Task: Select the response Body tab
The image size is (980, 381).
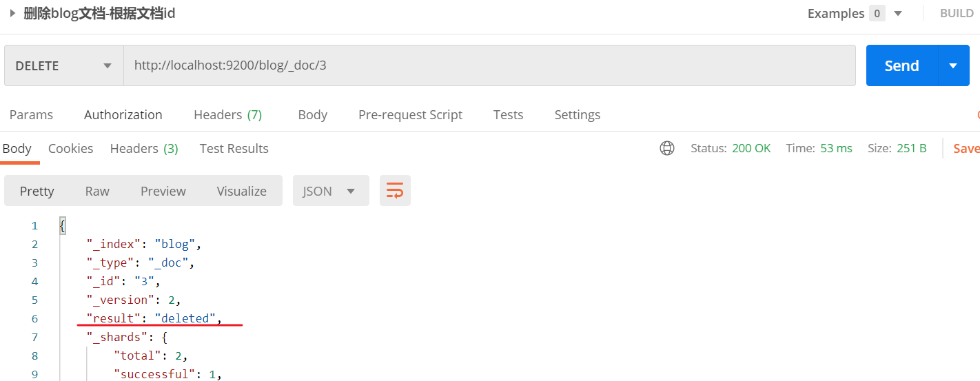Action: coord(17,149)
